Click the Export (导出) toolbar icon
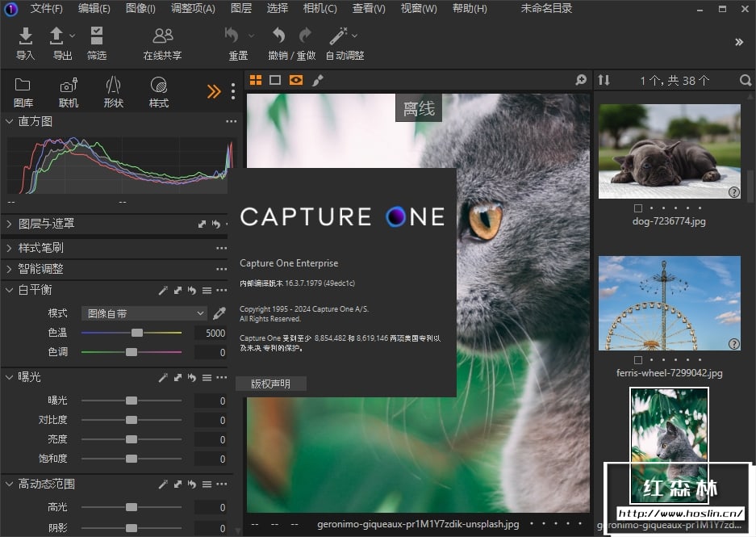Image resolution: width=756 pixels, height=537 pixels. point(57,36)
